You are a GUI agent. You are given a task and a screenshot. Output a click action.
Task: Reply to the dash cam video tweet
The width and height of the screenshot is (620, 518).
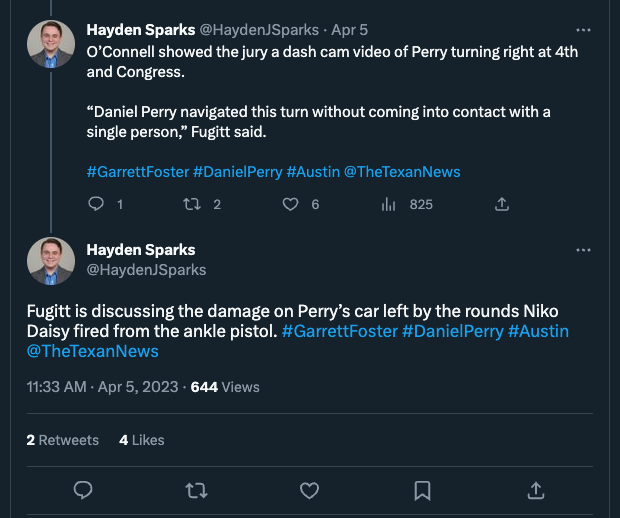[97, 204]
